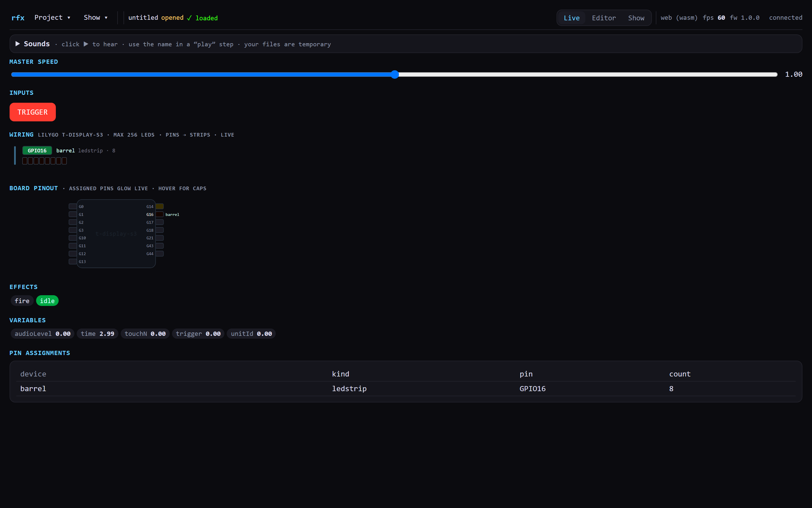Click the time variable chip

[x=97, y=334]
